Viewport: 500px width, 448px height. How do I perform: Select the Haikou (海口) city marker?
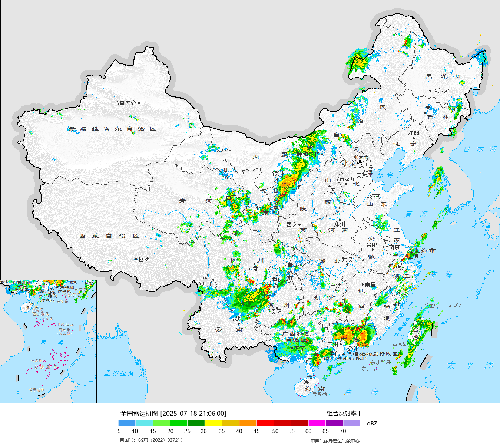311,378
